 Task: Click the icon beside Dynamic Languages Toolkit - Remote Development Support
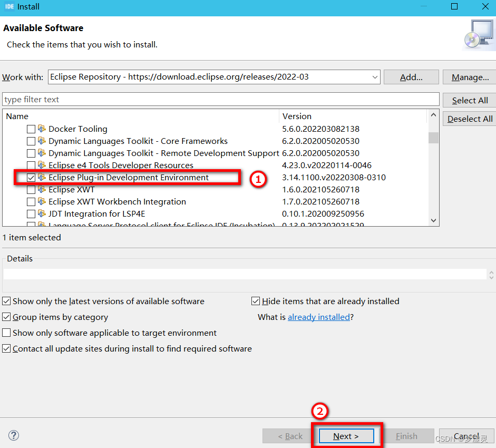(x=42, y=153)
